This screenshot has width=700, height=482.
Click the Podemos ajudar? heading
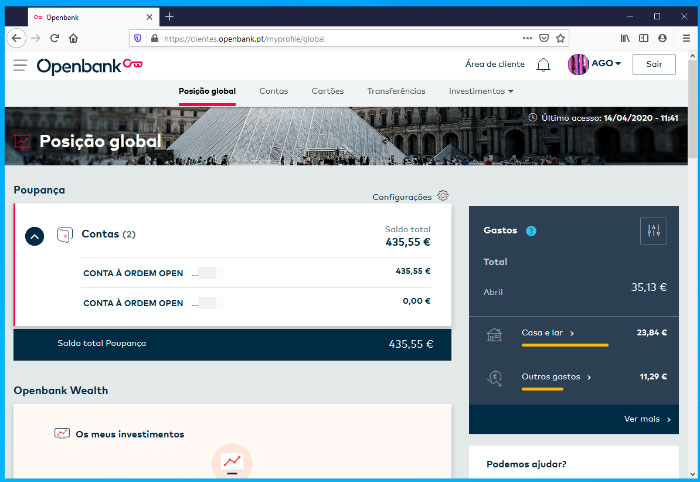[526, 464]
